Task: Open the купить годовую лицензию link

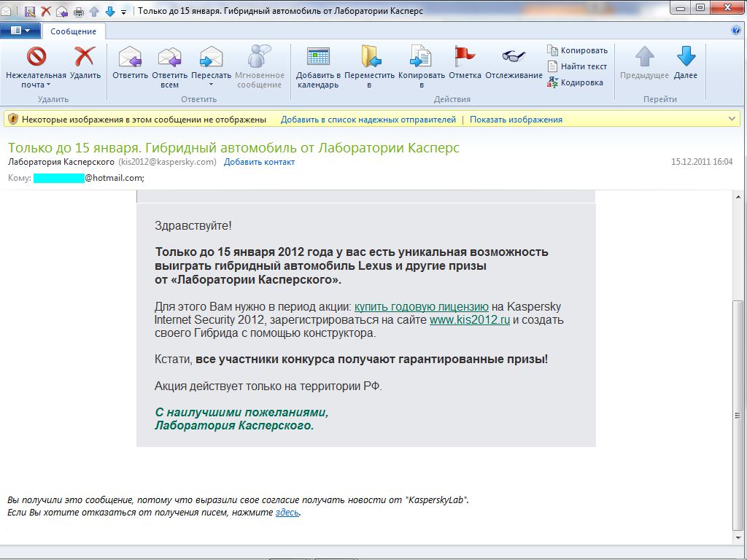Action: 422,306
